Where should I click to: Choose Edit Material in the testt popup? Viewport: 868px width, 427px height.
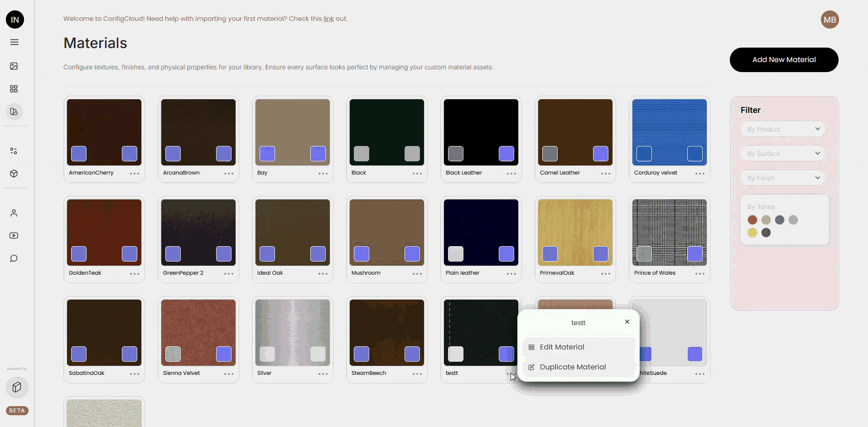[578, 347]
